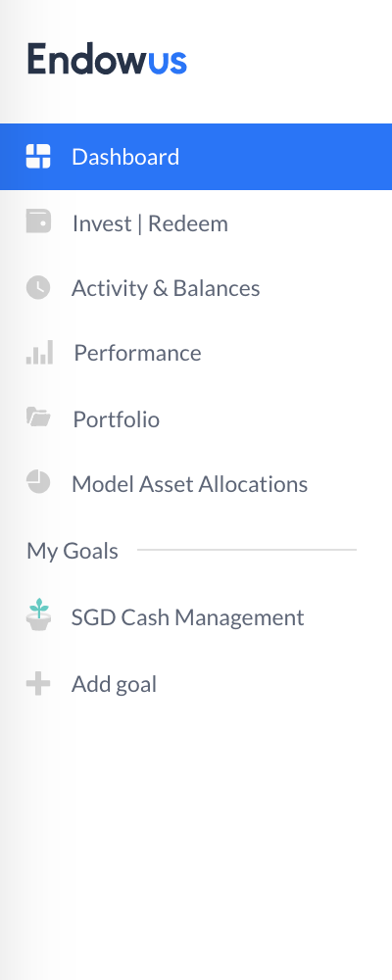Click the blue 'us' part of logo
The height and width of the screenshot is (980, 392).
point(168,63)
